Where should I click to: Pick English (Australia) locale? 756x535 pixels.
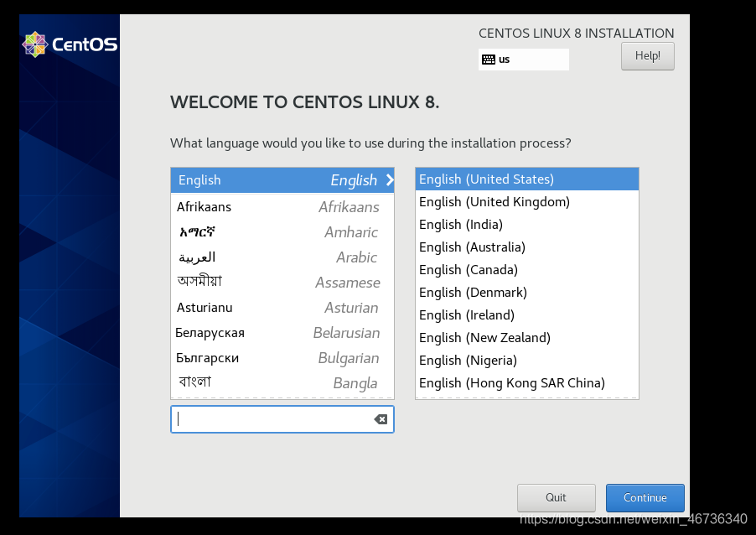point(527,247)
